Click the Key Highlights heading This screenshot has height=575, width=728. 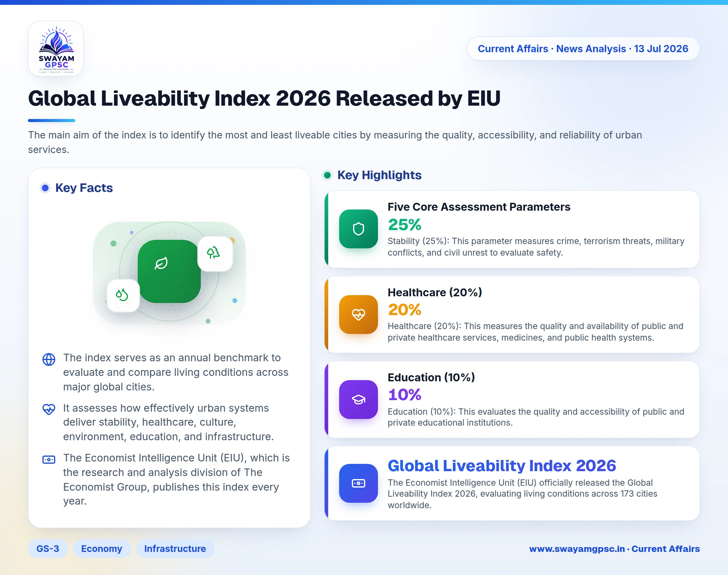(379, 175)
